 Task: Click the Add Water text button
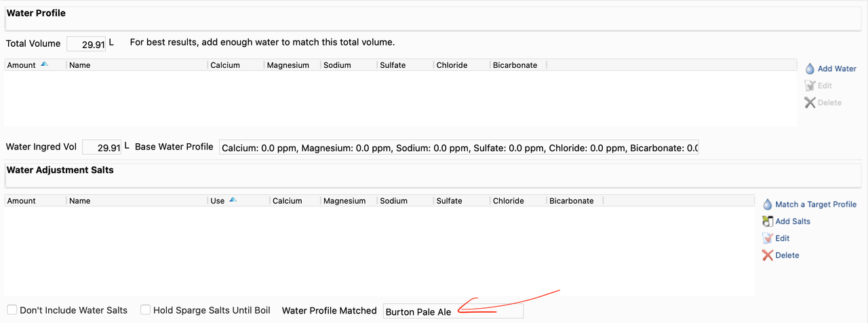(x=837, y=69)
